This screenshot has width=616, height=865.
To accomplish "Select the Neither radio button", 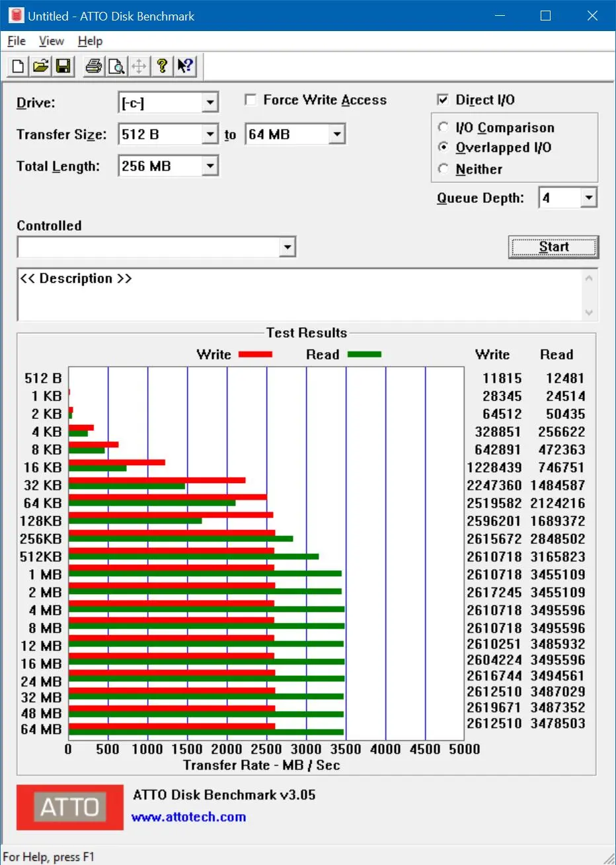I will coord(443,169).
